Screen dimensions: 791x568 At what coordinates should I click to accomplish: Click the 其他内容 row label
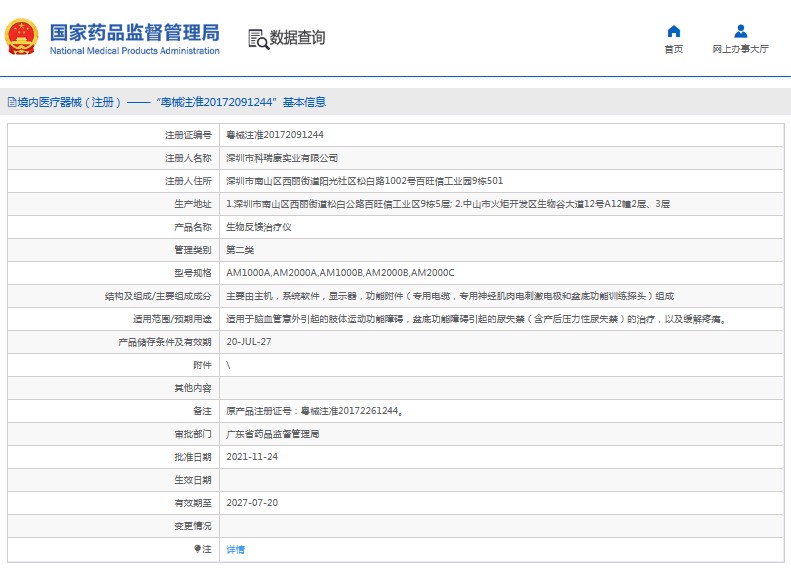193,388
